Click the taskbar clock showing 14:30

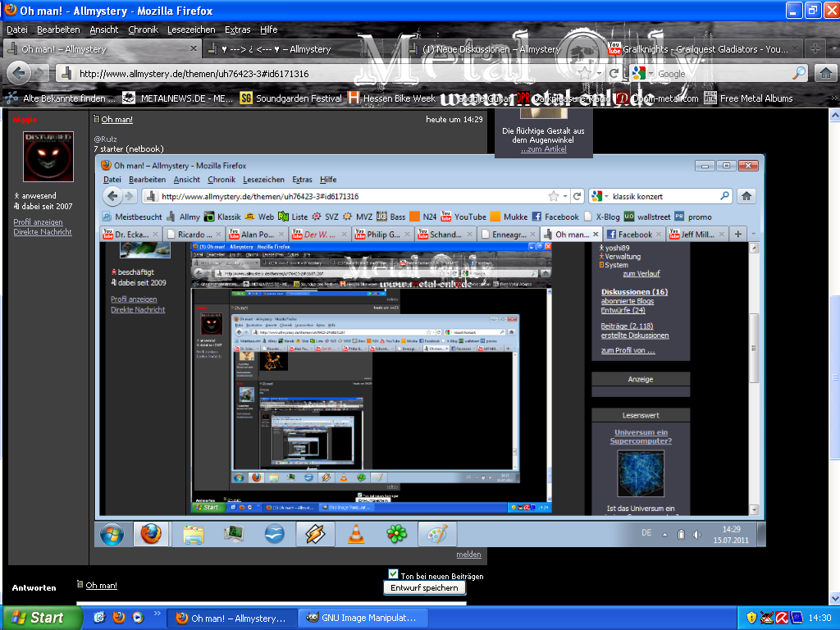[x=819, y=618]
